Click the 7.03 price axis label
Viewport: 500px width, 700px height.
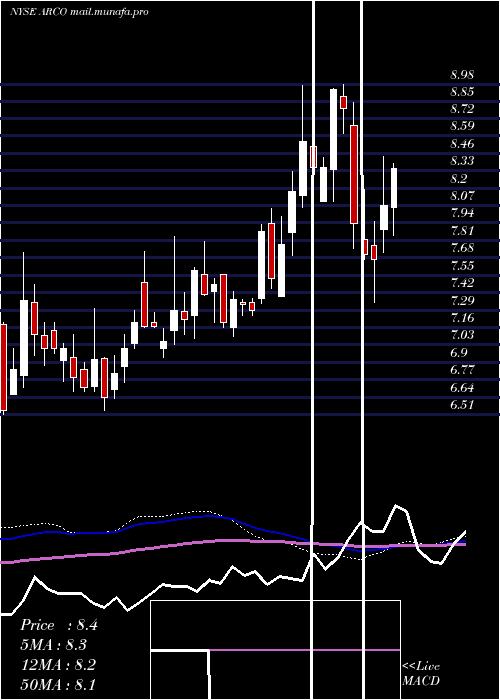click(462, 335)
